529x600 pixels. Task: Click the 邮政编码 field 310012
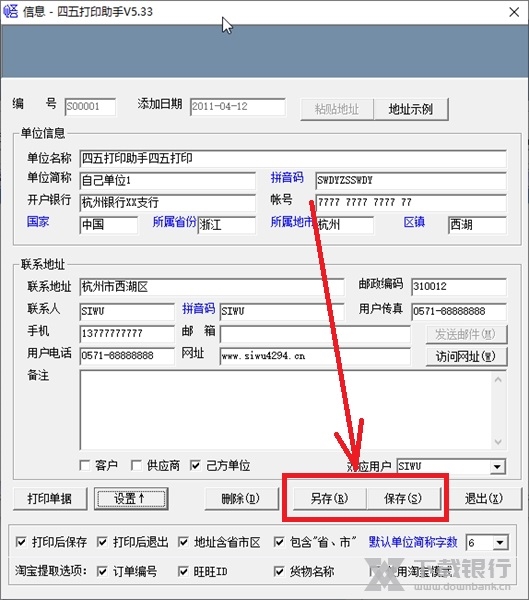point(459,287)
